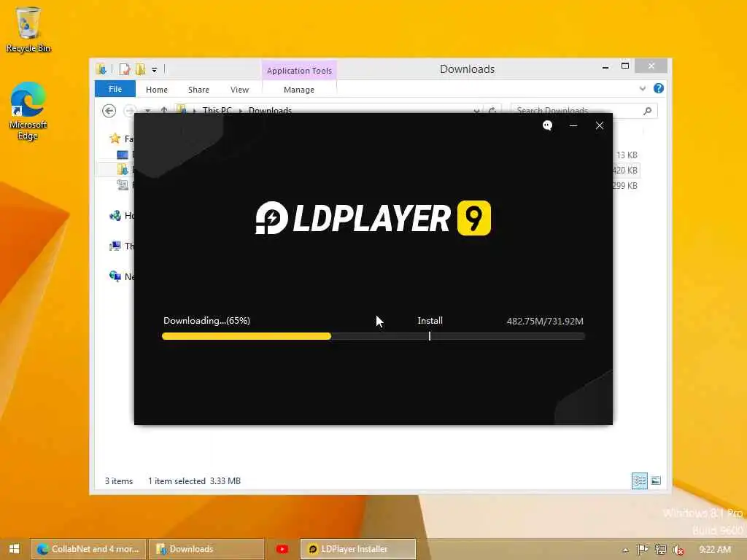Switch to the Share ribbon tab
The image size is (747, 560).
[x=198, y=90]
